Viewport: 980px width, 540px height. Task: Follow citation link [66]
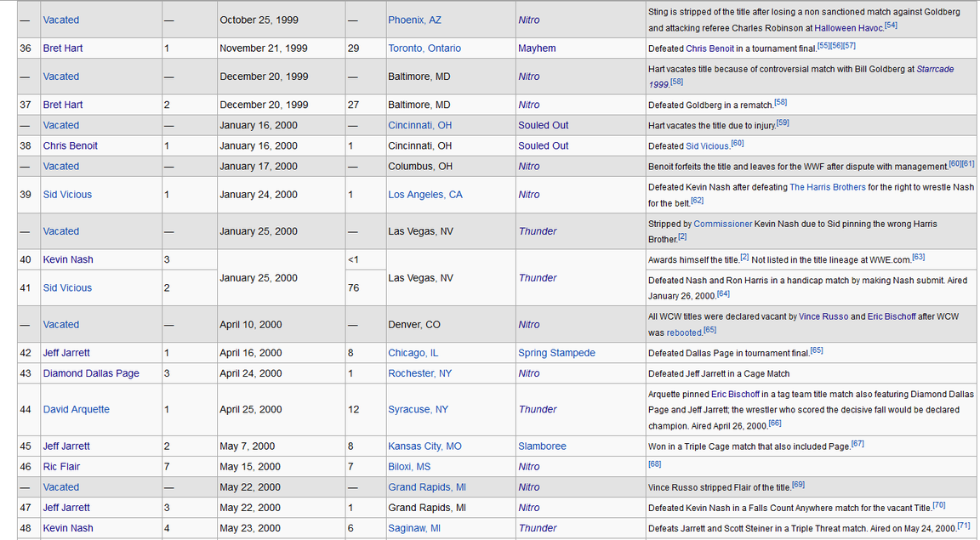pos(774,423)
